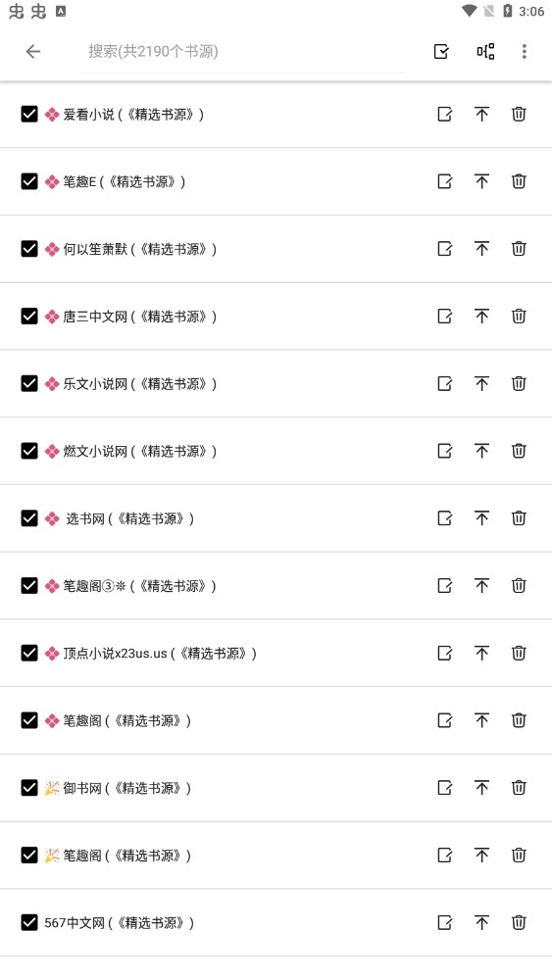Tap the Wi-Fi status bar icon
Viewport: 552px width, 980px height.
point(469,11)
